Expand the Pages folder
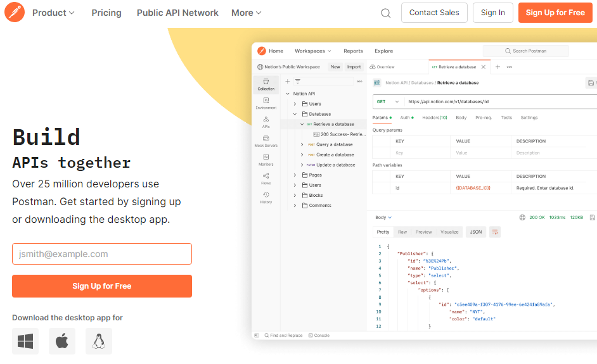This screenshot has width=597, height=364. 295,175
